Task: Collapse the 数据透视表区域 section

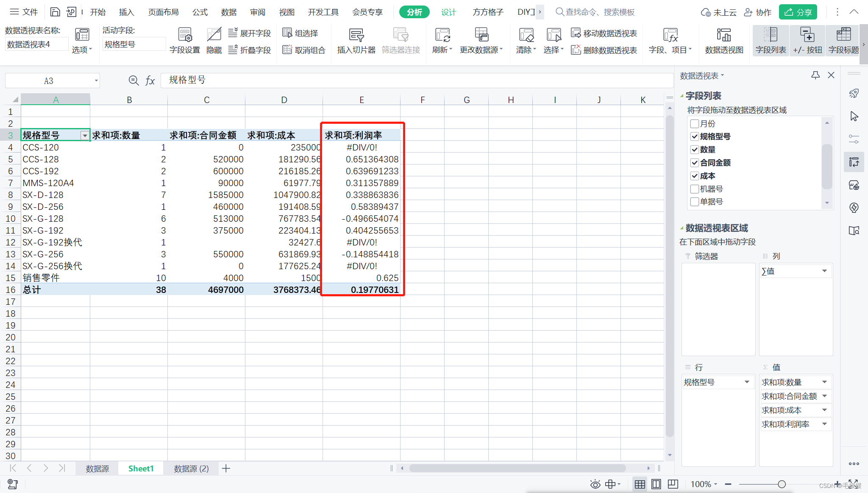Action: 682,228
